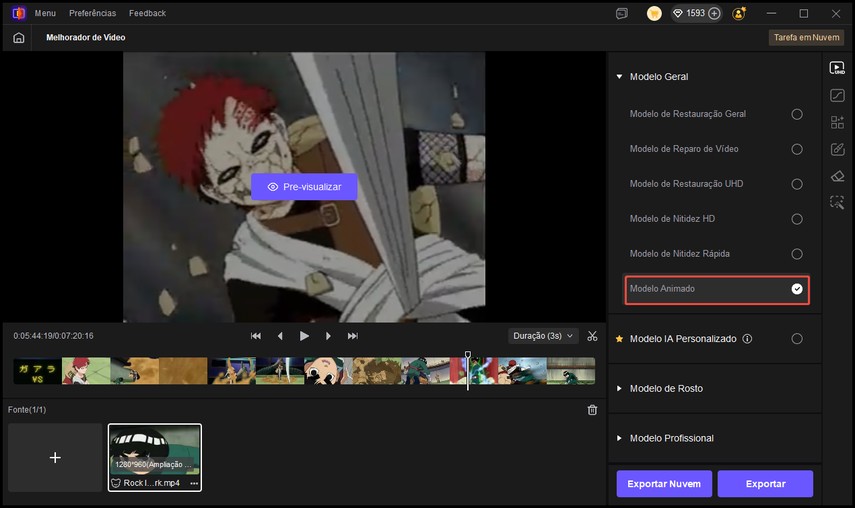Select the eraser removal sidebar tool

point(837,176)
